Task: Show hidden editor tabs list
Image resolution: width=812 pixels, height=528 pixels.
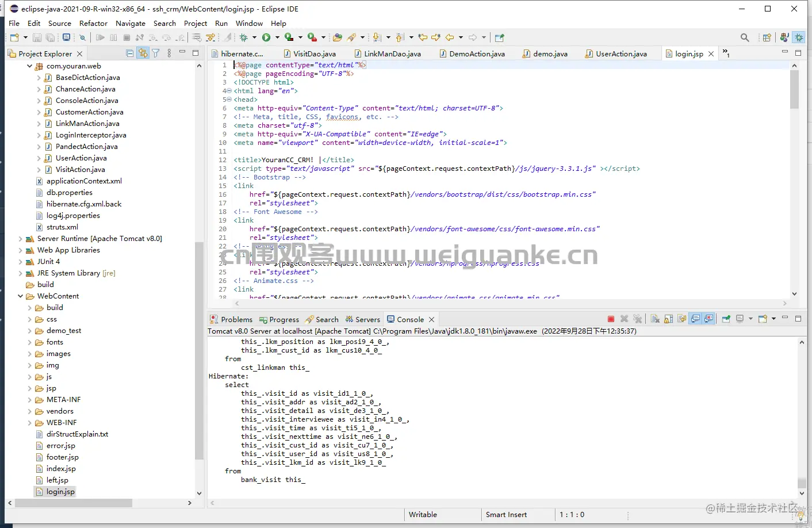Action: (726, 53)
